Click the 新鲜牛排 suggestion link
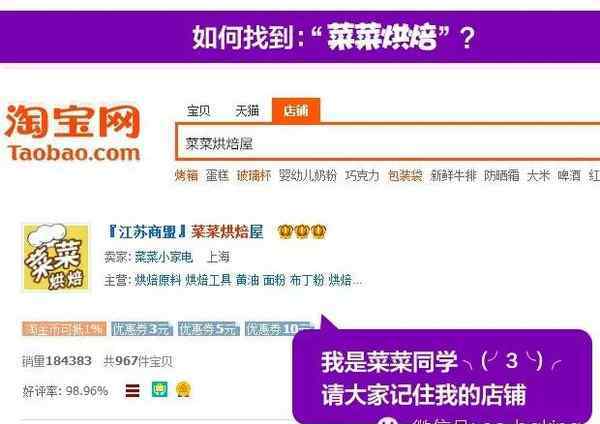The height and width of the screenshot is (424, 600). click(453, 176)
